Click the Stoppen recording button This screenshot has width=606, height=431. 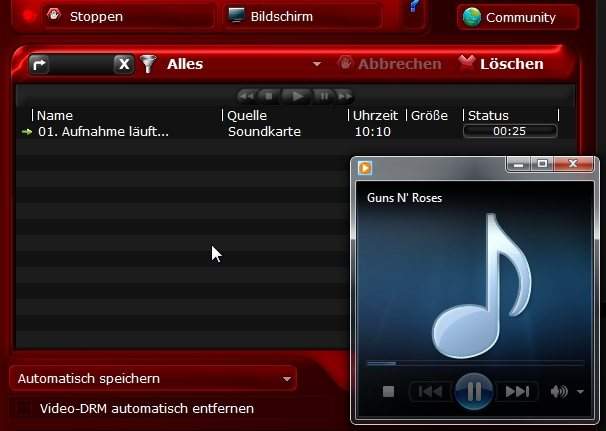click(128, 16)
